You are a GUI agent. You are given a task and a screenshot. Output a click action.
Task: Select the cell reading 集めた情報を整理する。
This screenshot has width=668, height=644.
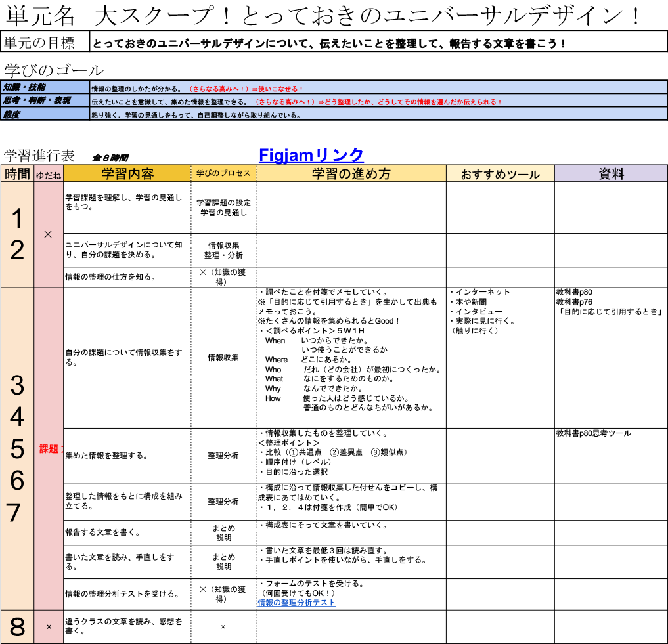coord(127,455)
